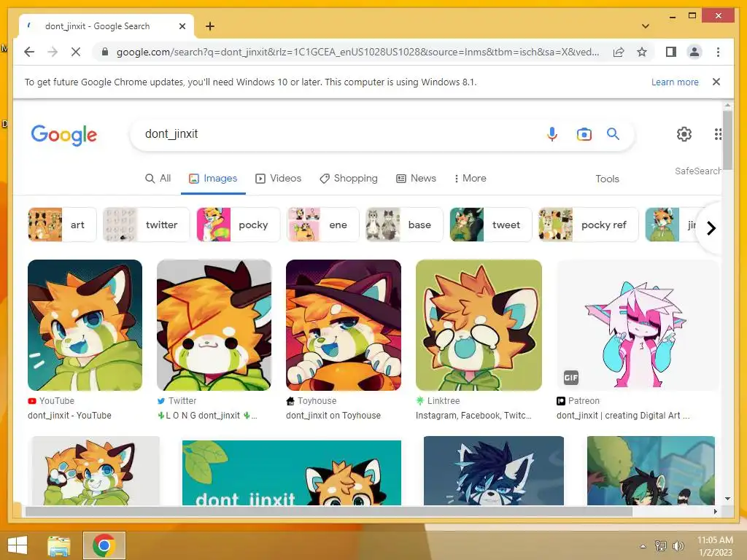Click the Chrome taskbar icon
747x560 pixels.
pyautogui.click(x=104, y=545)
